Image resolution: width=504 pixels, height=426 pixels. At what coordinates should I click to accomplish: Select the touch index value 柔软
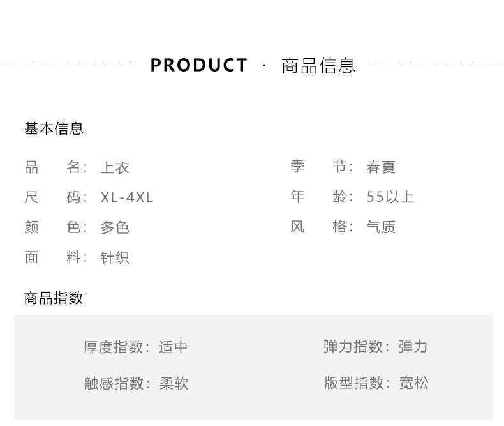click(x=174, y=383)
